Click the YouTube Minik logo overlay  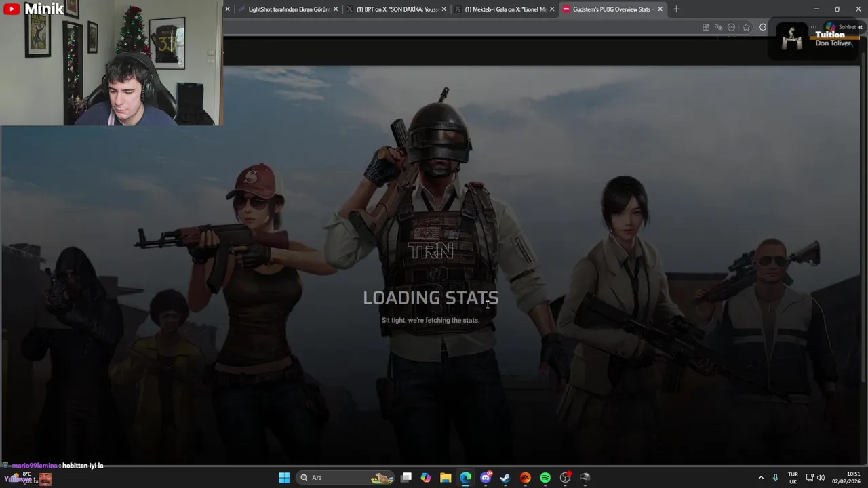(33, 9)
